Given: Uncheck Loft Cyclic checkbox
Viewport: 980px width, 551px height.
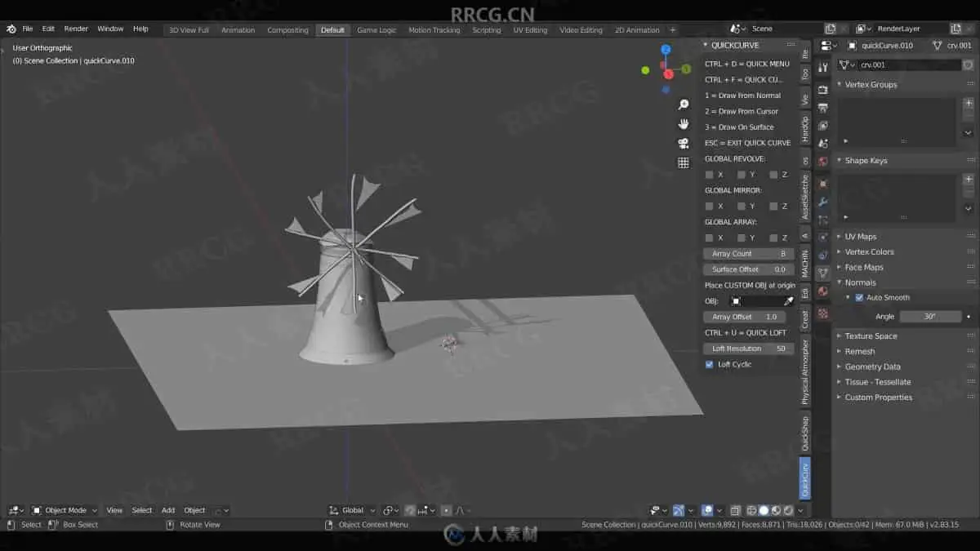Looking at the screenshot, I should 710,364.
